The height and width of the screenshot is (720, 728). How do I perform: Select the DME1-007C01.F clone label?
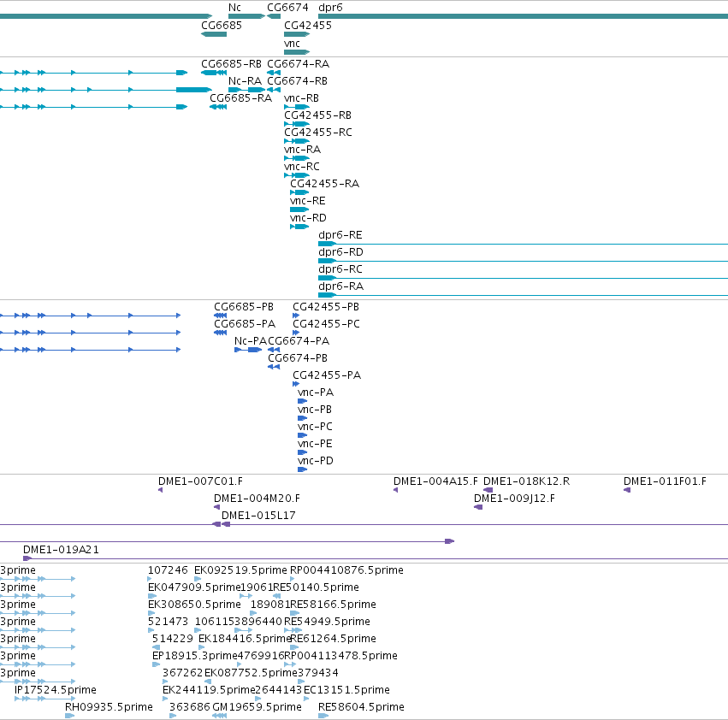point(200,481)
